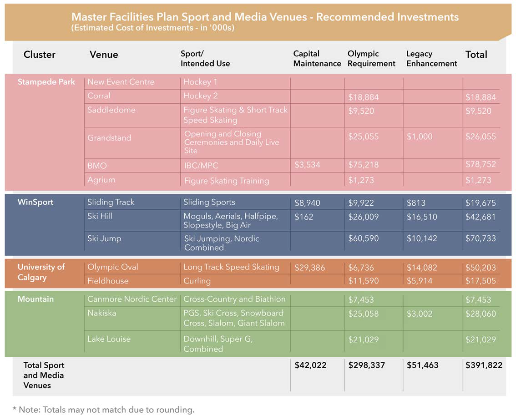516x420 pixels.
Task: Select the BMO total of $78,752
Action: (481, 164)
